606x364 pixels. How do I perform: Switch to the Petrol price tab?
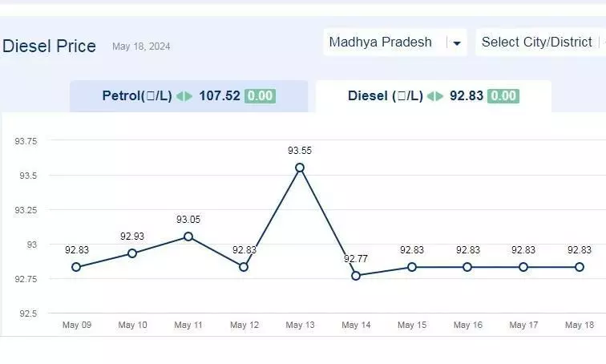188,96
